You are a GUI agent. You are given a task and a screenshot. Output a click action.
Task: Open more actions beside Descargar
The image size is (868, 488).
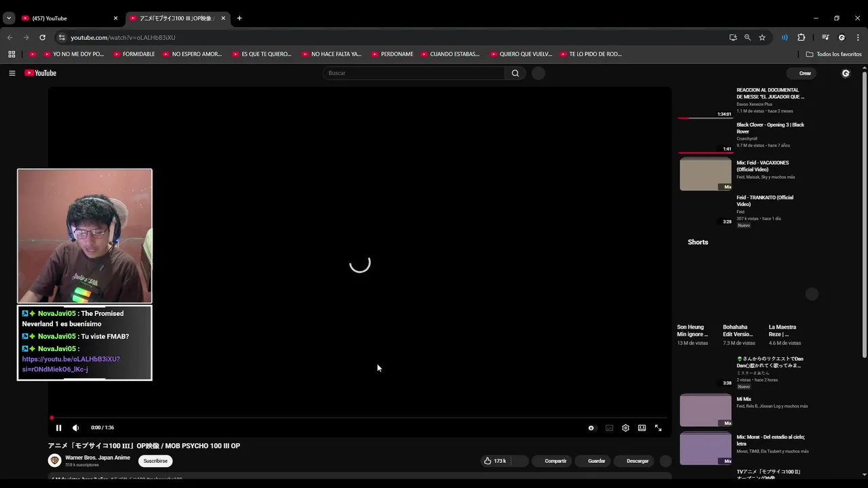click(x=666, y=461)
